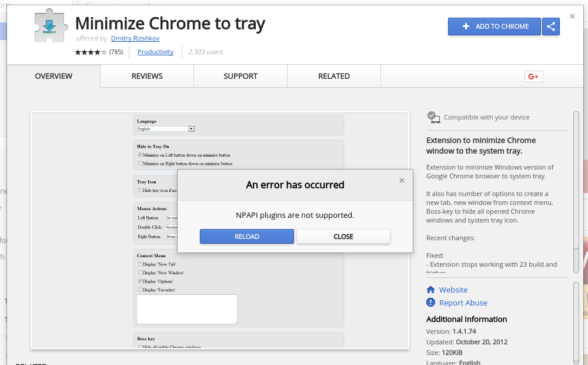Click the description panel scrollbar
This screenshot has width=588, height=365.
point(576,192)
